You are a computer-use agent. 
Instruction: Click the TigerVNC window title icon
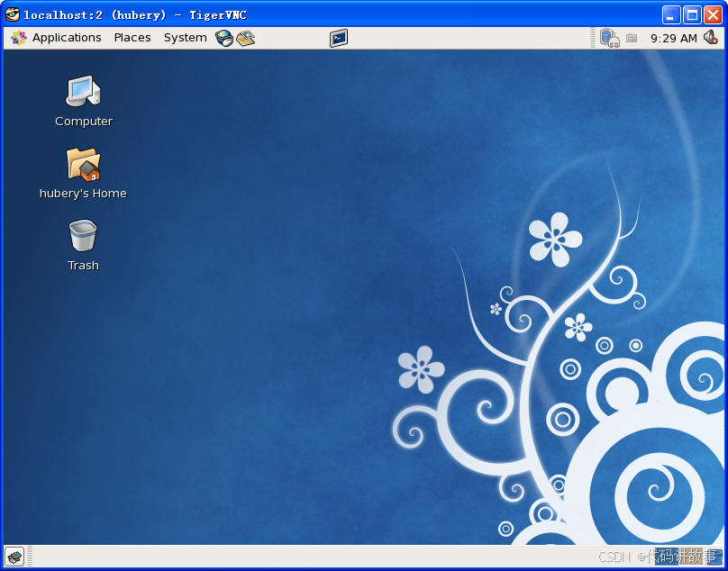[13, 14]
